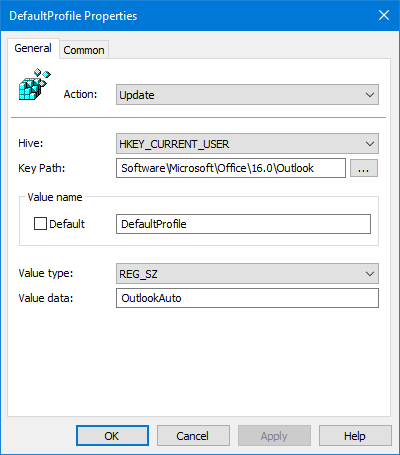Screen dimensions: 400x455
Task: Select the General tab
Action: pyautogui.click(x=33, y=48)
